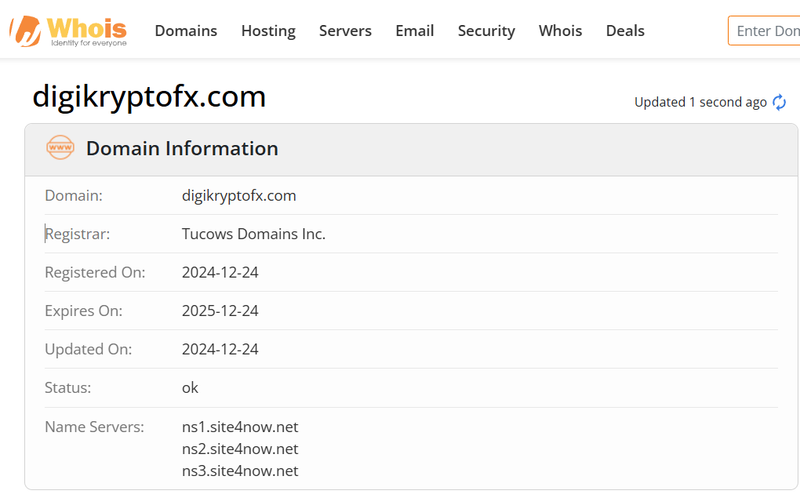Click the Registered On: label
Viewport: 800px width, 494px height.
(x=95, y=273)
